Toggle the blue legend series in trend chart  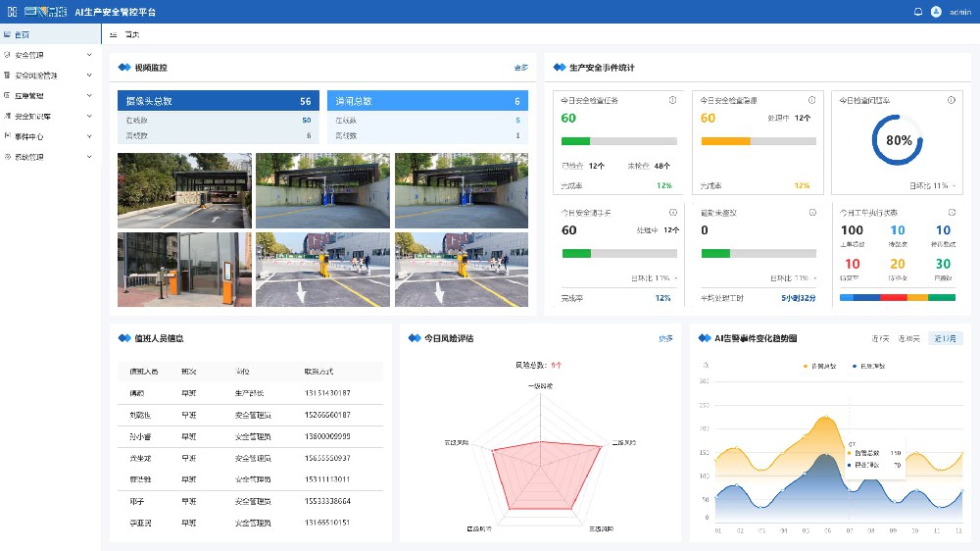coord(868,366)
